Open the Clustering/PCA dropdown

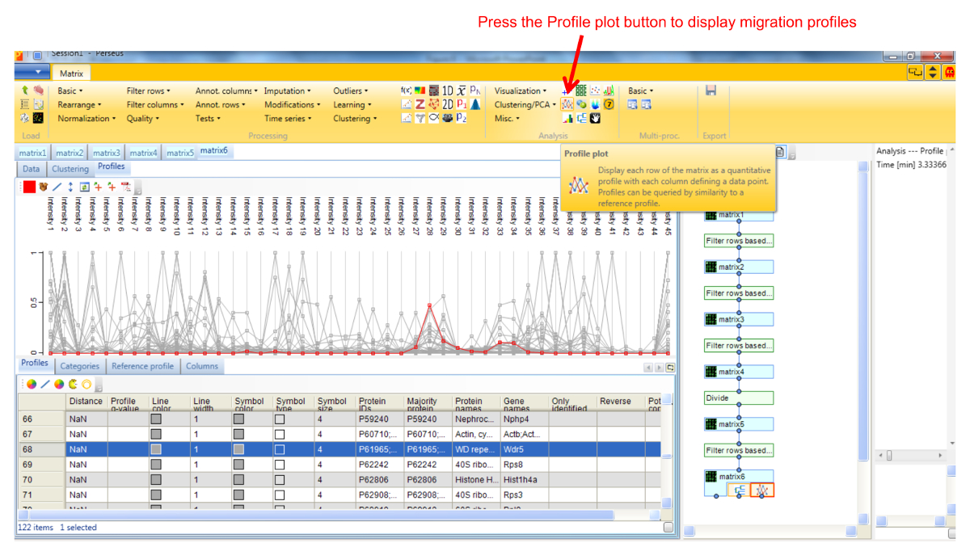pos(525,105)
